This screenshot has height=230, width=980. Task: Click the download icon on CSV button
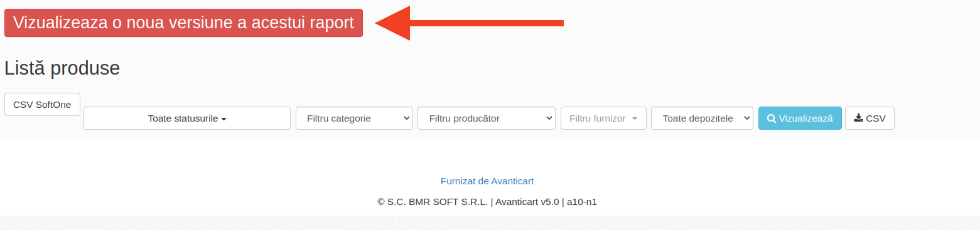859,118
